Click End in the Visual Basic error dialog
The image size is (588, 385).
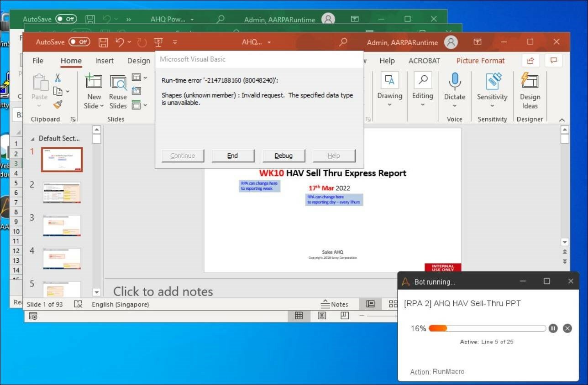coord(233,156)
